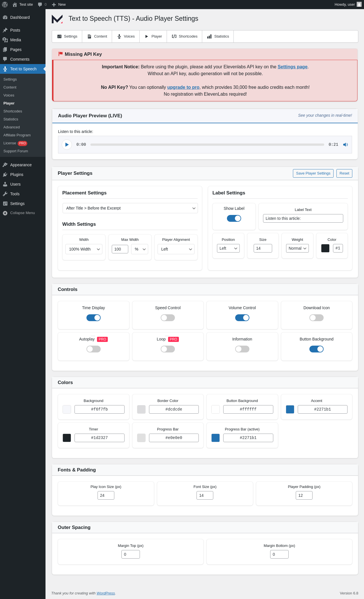Click Save Player Settings button
This screenshot has height=599, width=364.
coord(313,173)
